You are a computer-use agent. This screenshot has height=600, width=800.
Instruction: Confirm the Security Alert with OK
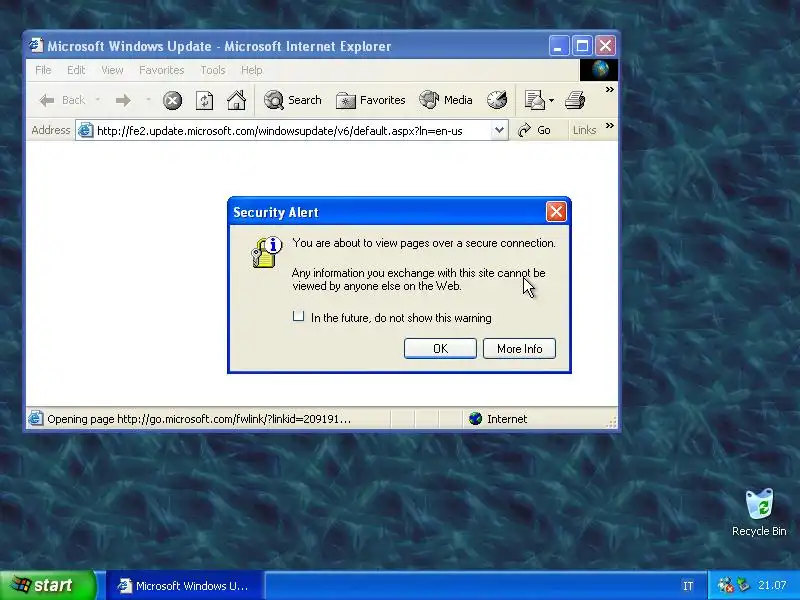coord(440,348)
